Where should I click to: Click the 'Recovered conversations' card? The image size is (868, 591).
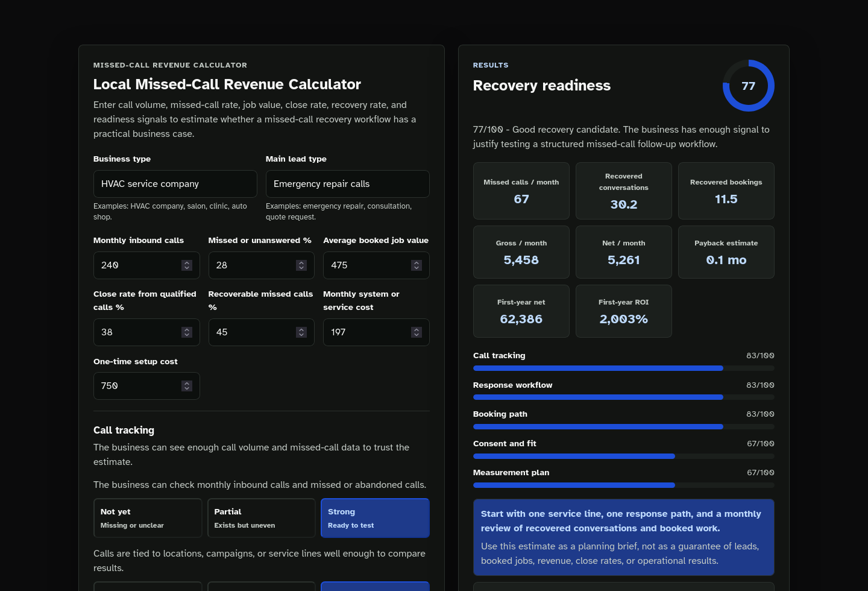[624, 191]
